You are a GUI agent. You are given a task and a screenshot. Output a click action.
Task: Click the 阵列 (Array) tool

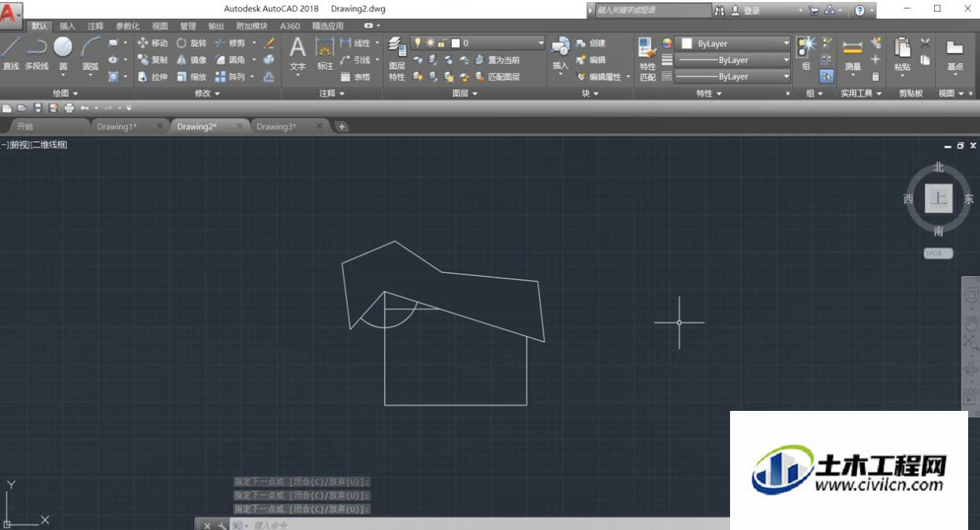230,77
